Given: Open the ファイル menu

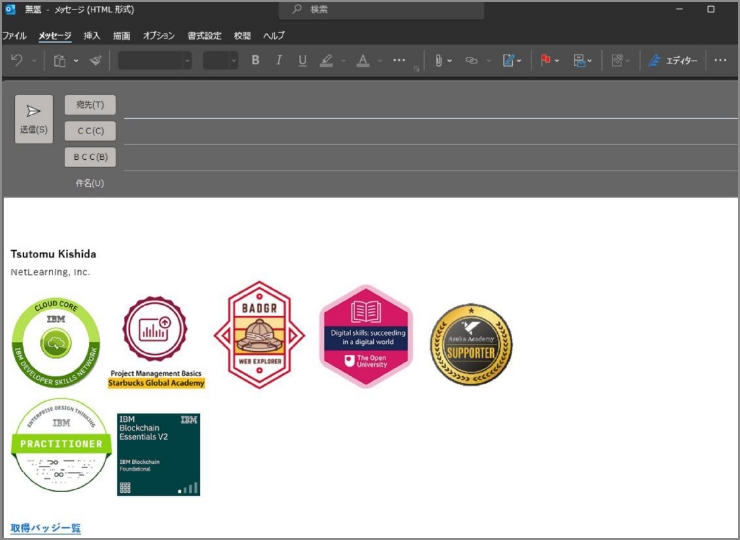Looking at the screenshot, I should [x=14, y=36].
